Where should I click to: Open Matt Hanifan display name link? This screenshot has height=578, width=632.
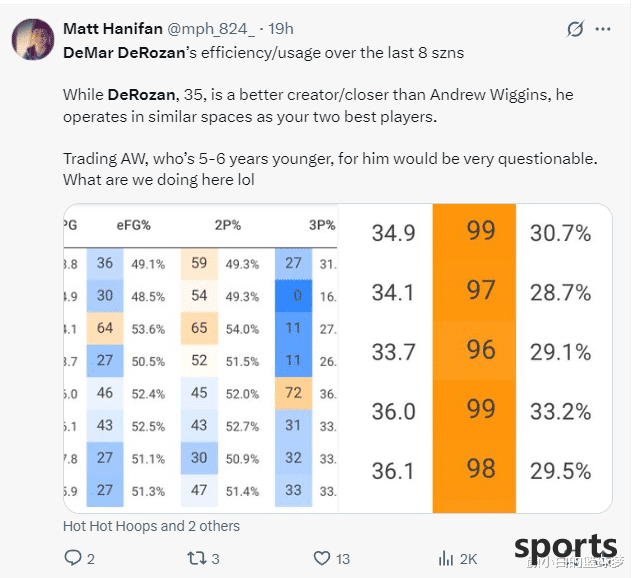(x=113, y=29)
